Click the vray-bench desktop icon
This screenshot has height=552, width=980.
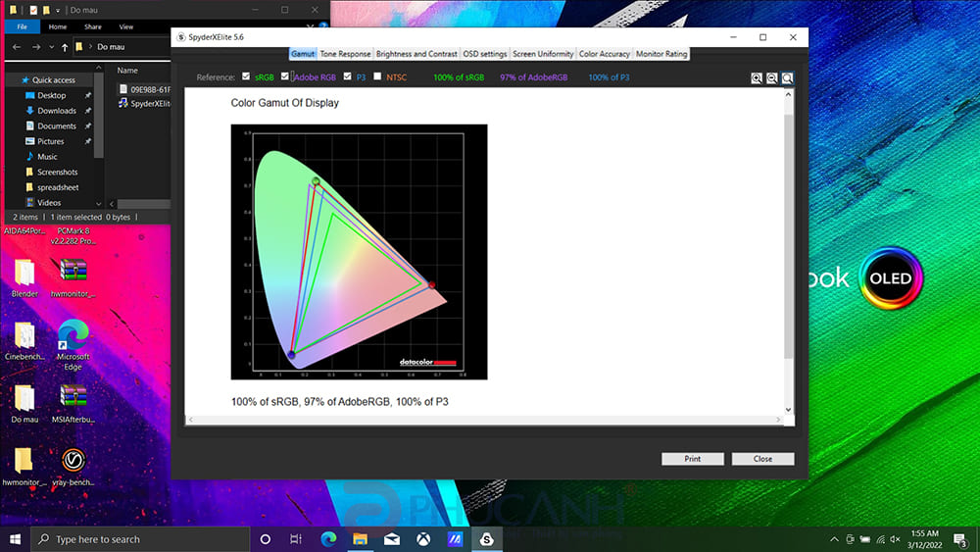point(73,467)
